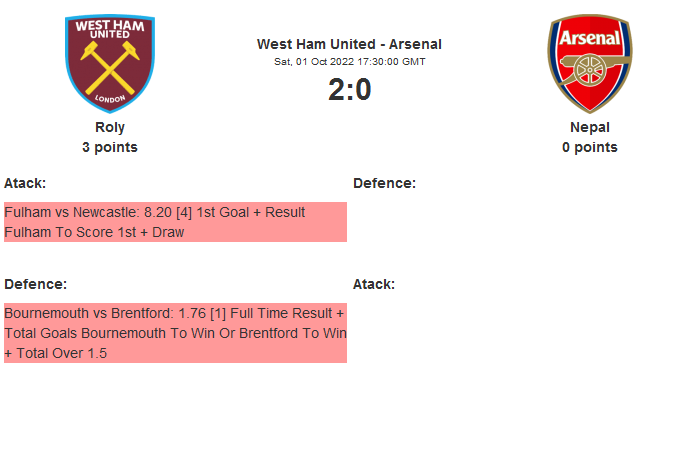700x460 pixels.
Task: Click the 2:0 match score
Action: [349, 90]
